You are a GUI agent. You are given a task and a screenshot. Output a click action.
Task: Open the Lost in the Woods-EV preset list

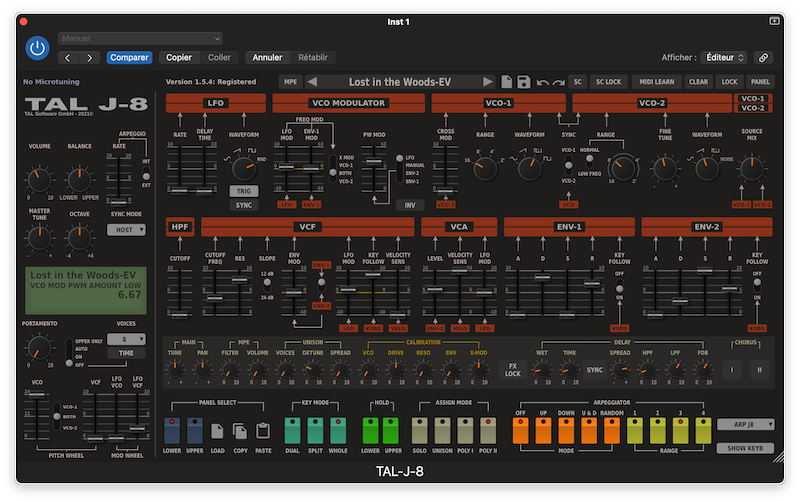[399, 82]
